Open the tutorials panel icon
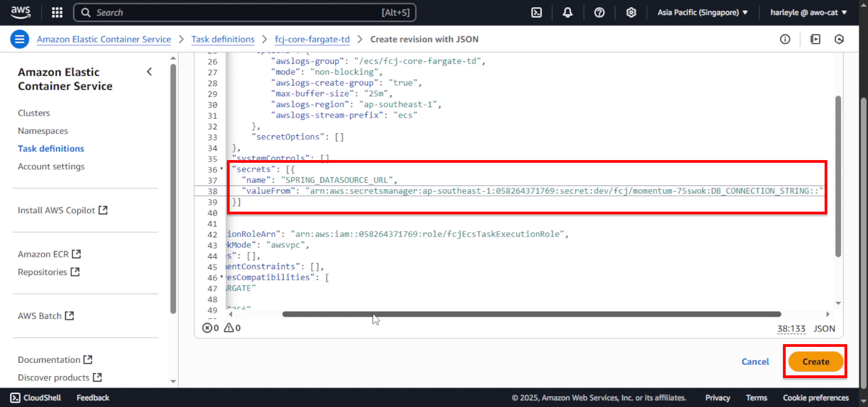The width and height of the screenshot is (868, 407). coord(815,39)
